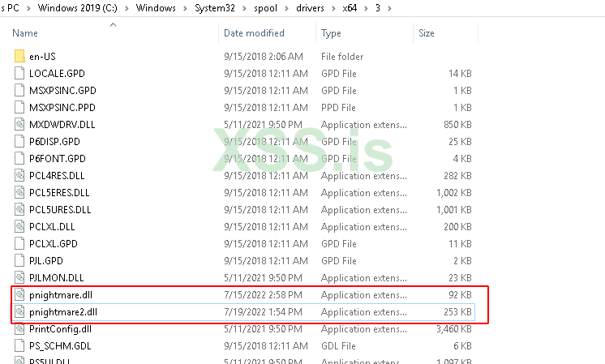Image resolution: width=605 pixels, height=364 pixels.
Task: Expand chevron after Windows breadcrumb
Action: (185, 8)
